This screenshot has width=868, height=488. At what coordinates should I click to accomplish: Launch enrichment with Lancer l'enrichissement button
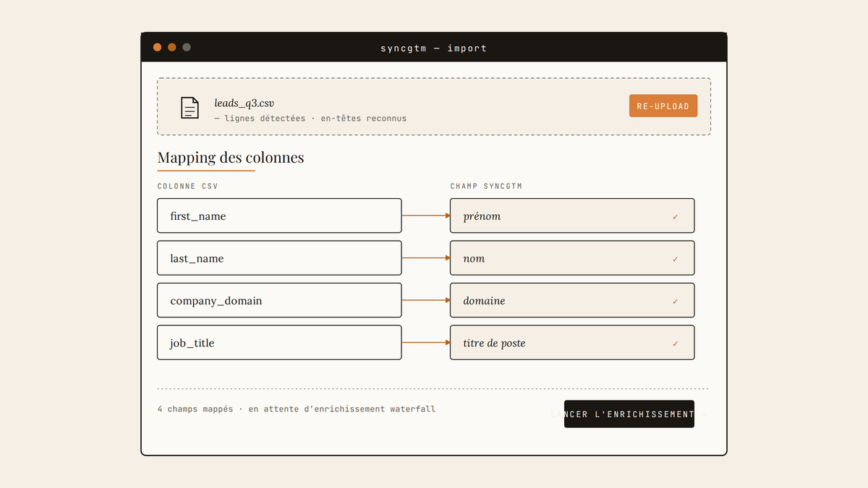pyautogui.click(x=629, y=414)
